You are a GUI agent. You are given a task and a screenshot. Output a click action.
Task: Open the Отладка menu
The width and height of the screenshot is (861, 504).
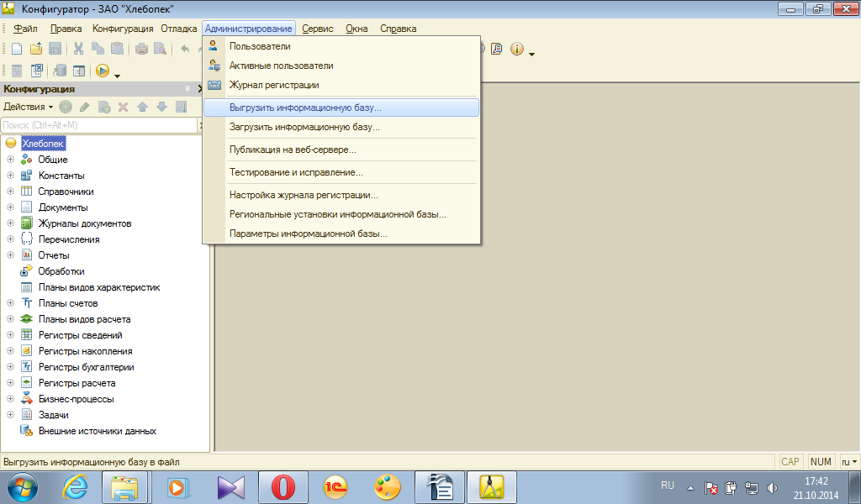coord(178,29)
